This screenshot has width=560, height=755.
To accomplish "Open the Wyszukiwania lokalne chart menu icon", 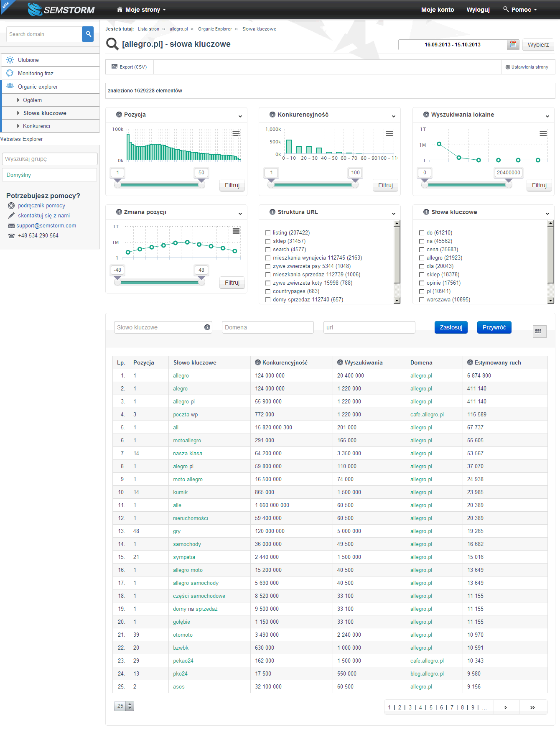I will point(543,133).
